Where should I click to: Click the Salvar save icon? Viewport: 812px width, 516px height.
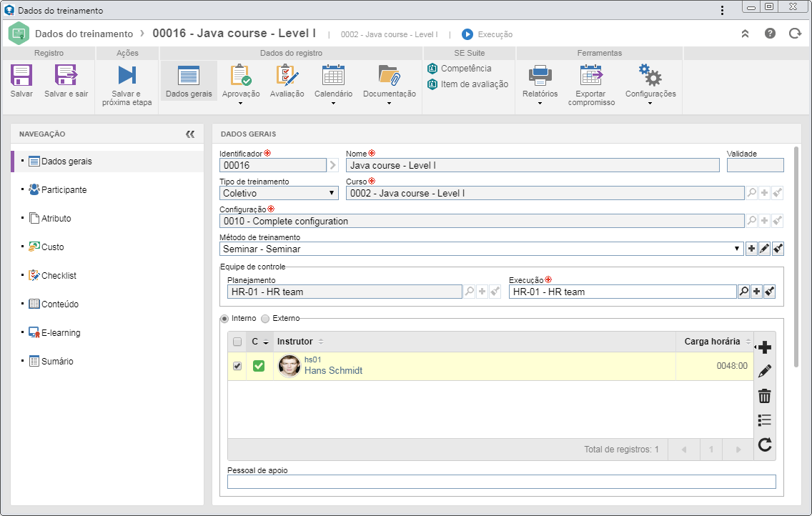tap(21, 75)
